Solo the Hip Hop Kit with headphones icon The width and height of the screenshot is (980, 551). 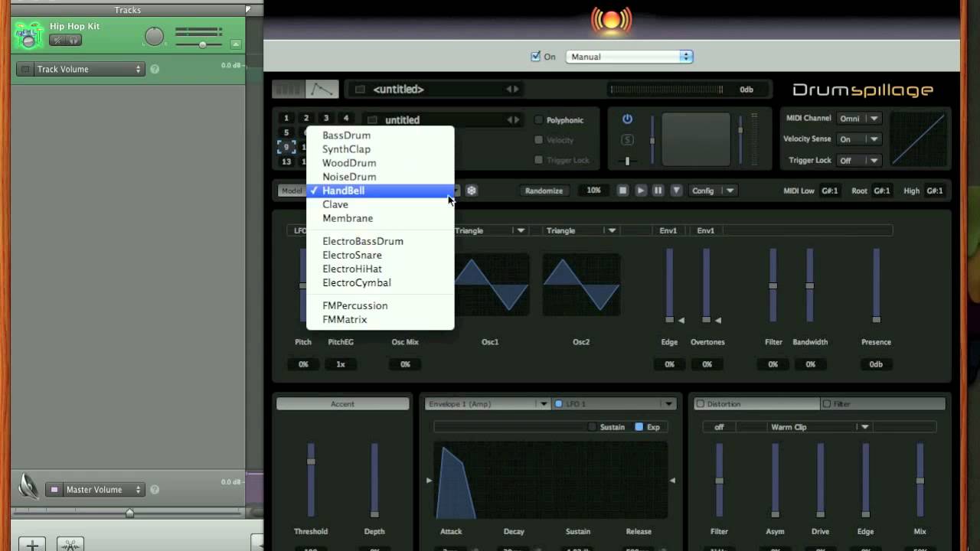[x=74, y=40]
